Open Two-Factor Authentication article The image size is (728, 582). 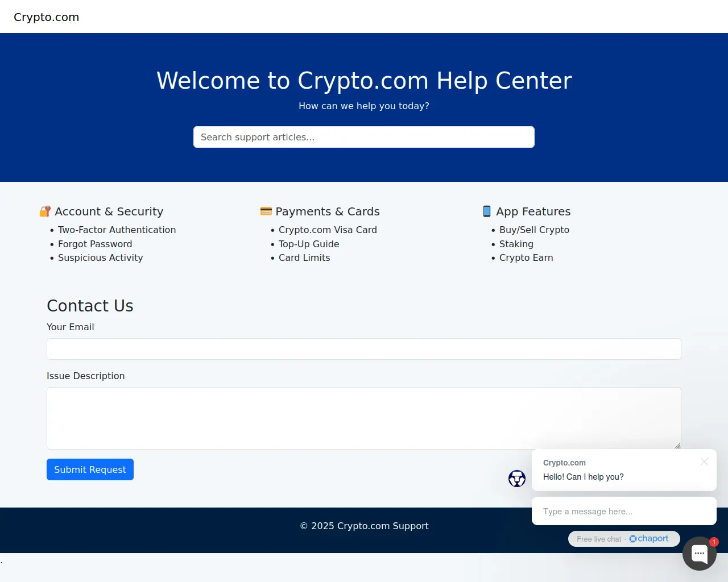point(117,230)
